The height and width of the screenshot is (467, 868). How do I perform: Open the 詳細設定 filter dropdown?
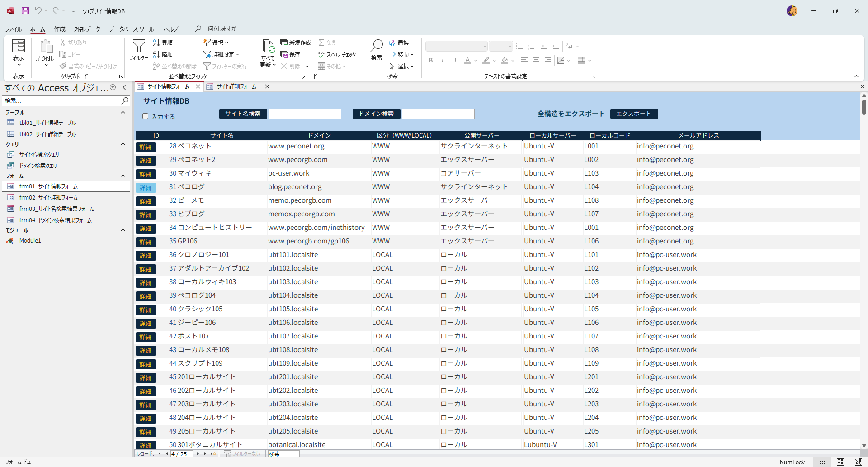coord(222,54)
